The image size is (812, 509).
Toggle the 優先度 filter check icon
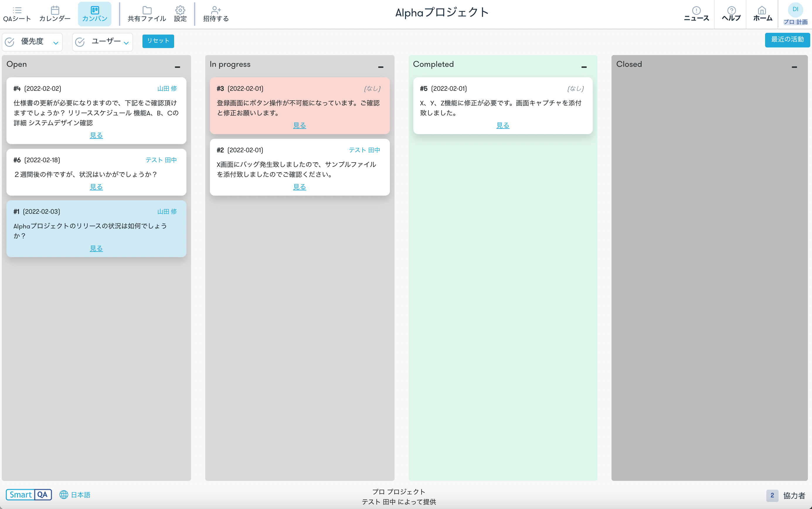10,42
